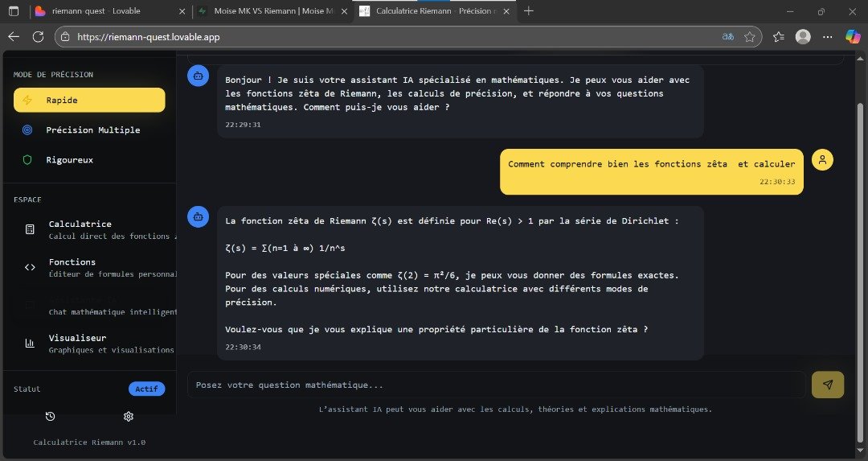Click the question input field
The height and width of the screenshot is (461, 868).
click(496, 385)
